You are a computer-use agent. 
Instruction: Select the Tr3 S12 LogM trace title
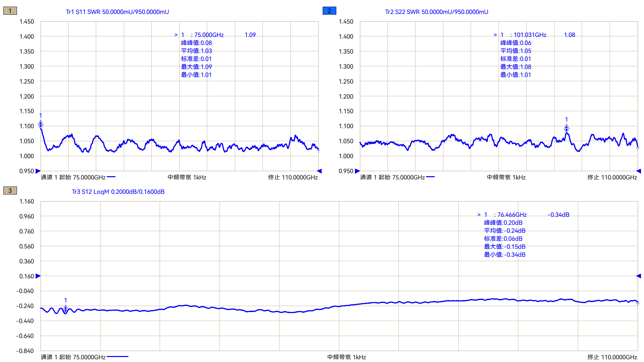(118, 192)
